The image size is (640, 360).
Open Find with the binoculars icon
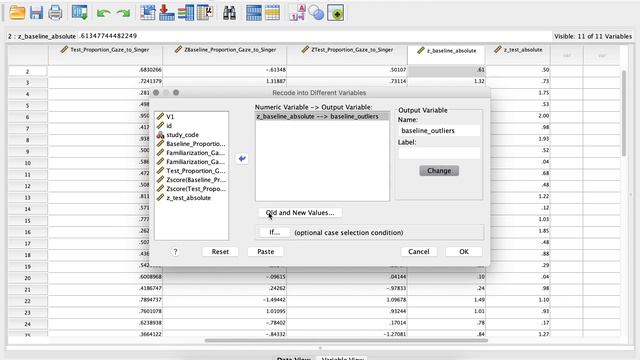(229, 13)
